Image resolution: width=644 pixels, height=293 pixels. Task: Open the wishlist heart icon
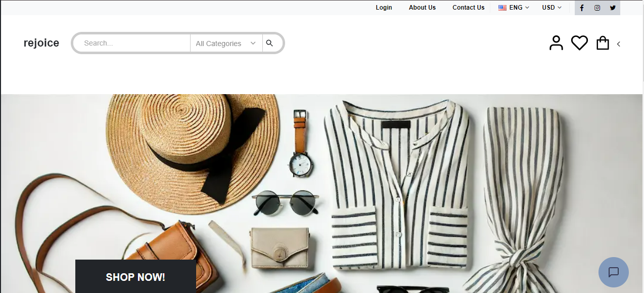click(x=579, y=43)
